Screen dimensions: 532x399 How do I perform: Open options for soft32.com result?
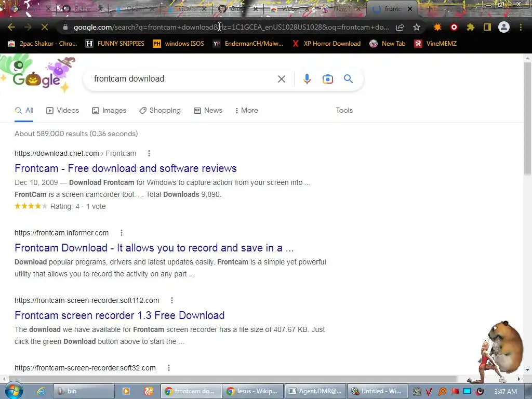[169, 368]
